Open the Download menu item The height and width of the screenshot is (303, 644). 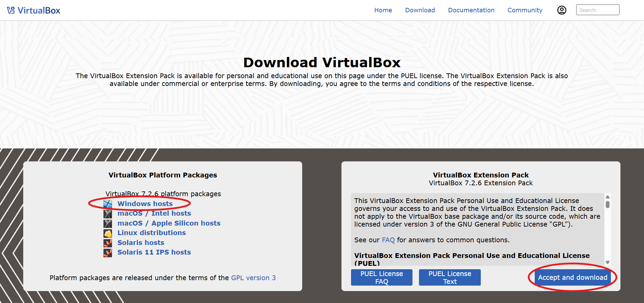(x=420, y=10)
